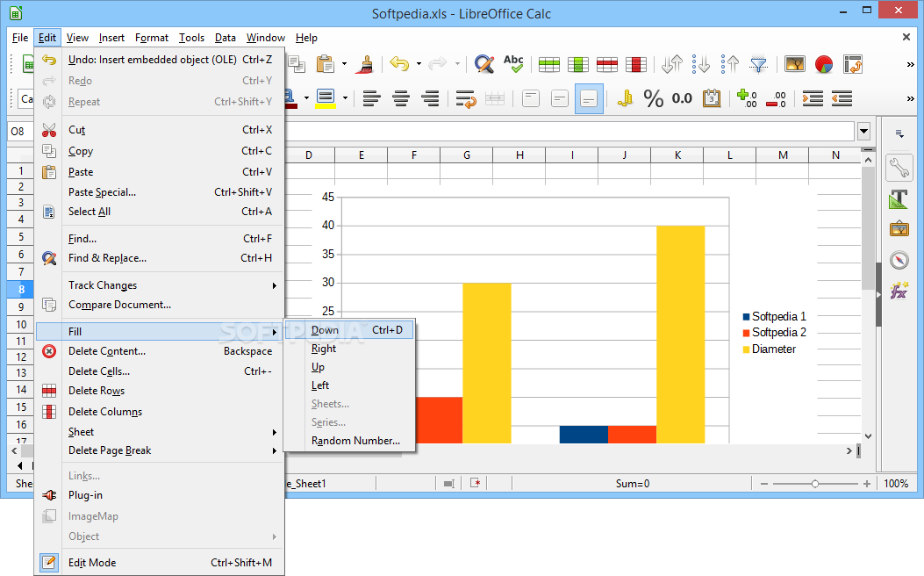This screenshot has height=576, width=924.
Task: Expand Delete Page Break submenu
Action: pos(159,450)
